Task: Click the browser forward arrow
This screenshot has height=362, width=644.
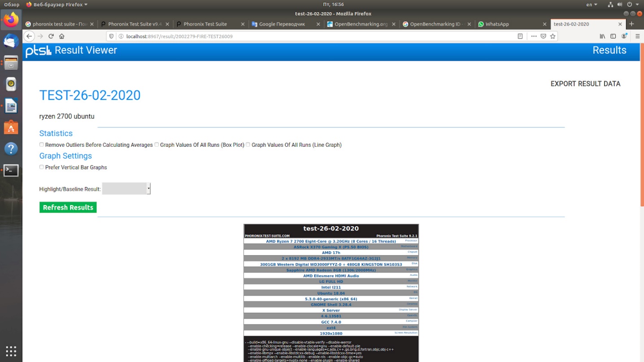Action: point(40,36)
